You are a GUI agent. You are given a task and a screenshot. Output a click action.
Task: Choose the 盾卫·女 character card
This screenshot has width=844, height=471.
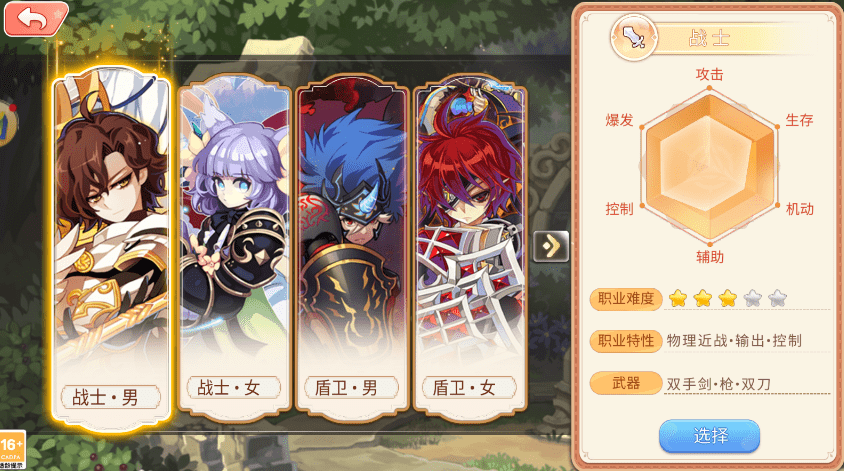tap(469, 246)
